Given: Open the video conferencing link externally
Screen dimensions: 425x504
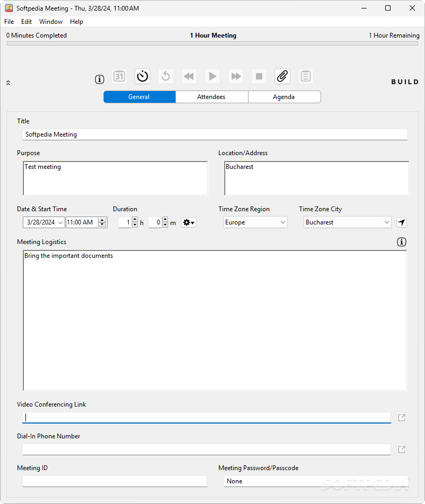Looking at the screenshot, I should (x=402, y=418).
